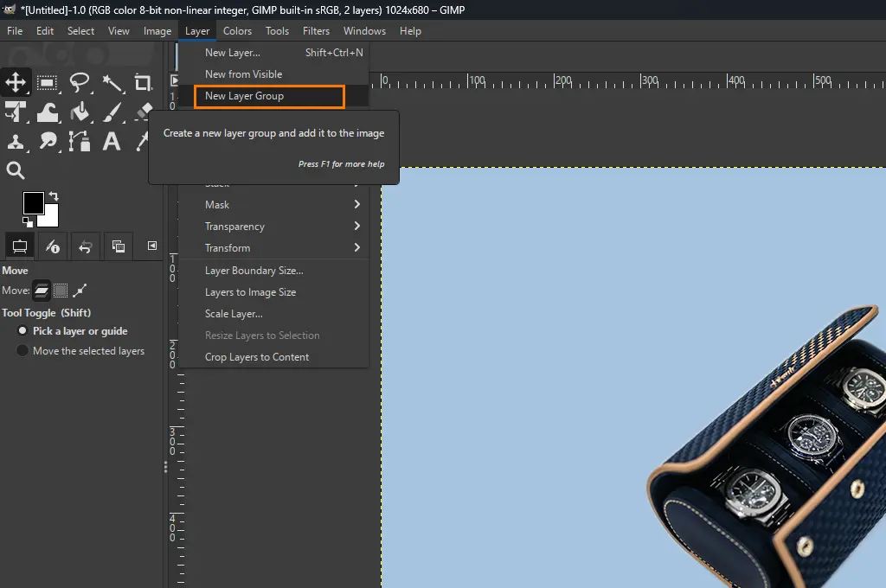The height and width of the screenshot is (588, 886).
Task: Select the Text tool
Action: (111, 141)
